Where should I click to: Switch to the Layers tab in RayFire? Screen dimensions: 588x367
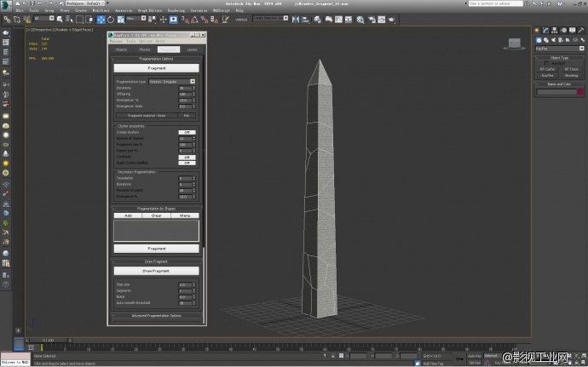coord(192,49)
